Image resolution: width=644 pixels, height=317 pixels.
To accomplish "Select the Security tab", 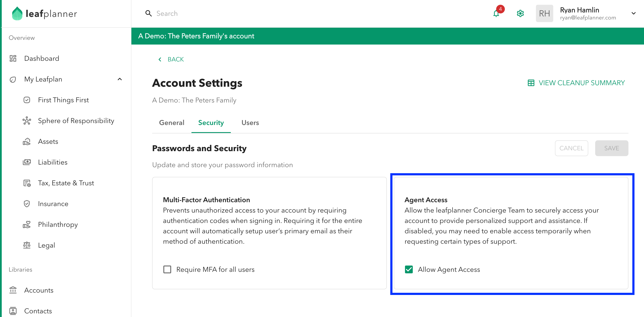I will tap(211, 123).
